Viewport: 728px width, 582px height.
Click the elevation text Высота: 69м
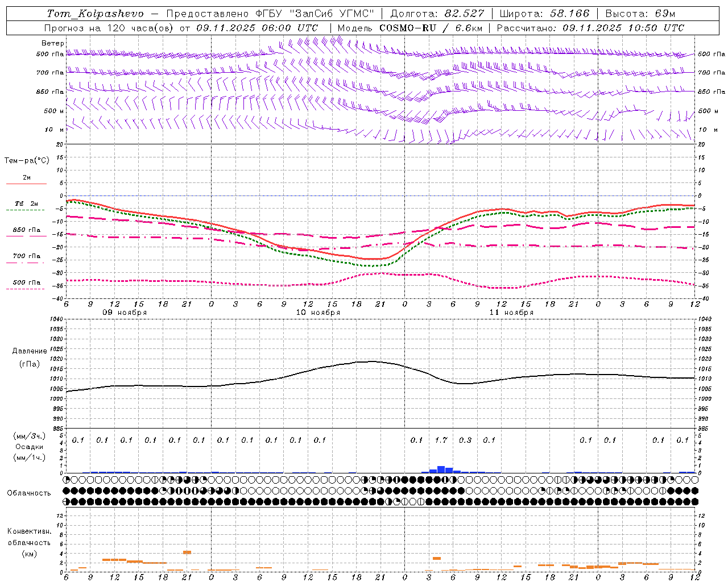point(640,14)
